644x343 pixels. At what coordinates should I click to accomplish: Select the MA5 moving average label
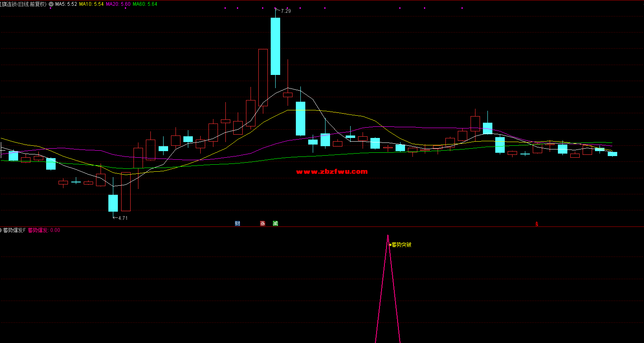point(66,4)
